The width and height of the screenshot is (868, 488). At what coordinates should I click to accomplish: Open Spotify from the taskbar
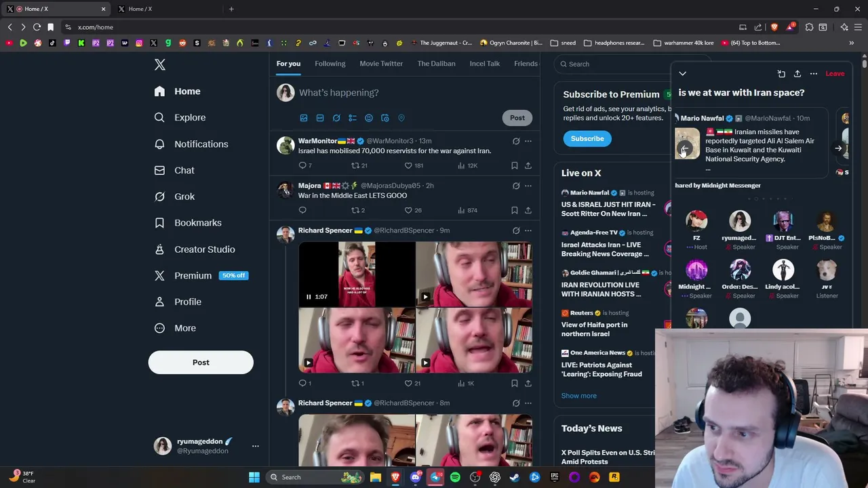pos(455,477)
